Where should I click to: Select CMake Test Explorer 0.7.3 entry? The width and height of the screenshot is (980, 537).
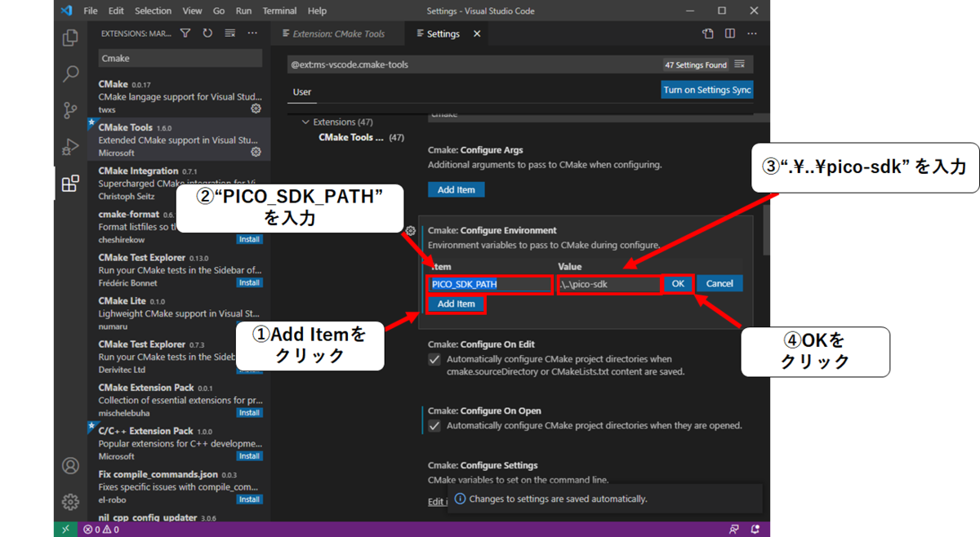[x=180, y=357]
